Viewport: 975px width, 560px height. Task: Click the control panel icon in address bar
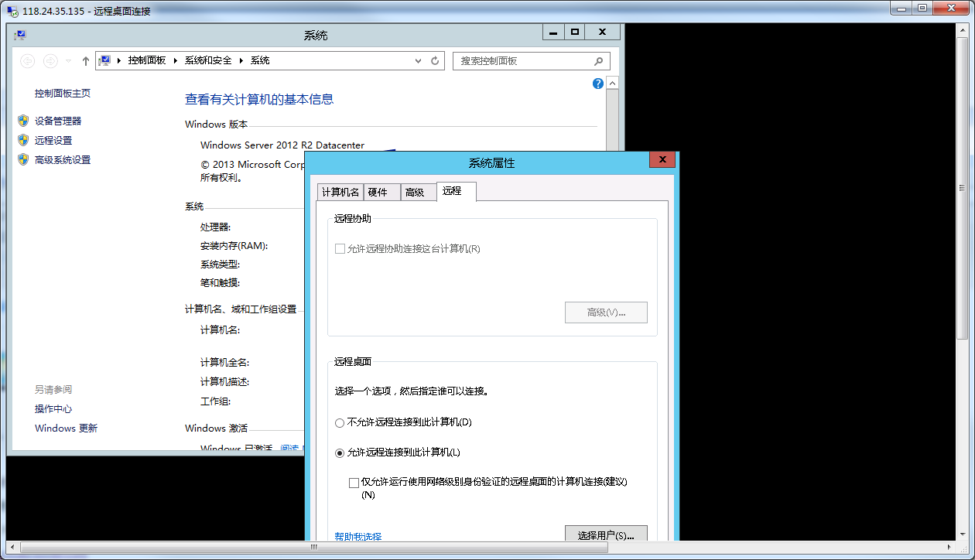point(104,60)
